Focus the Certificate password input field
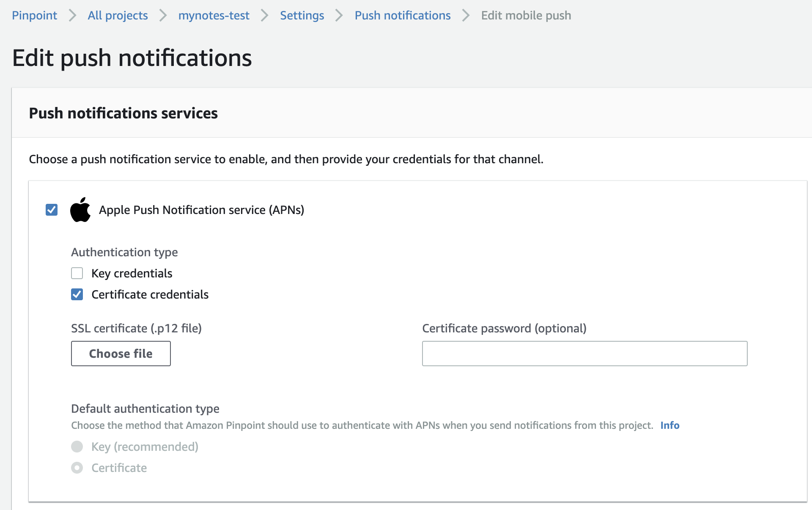This screenshot has height=510, width=812. point(584,354)
